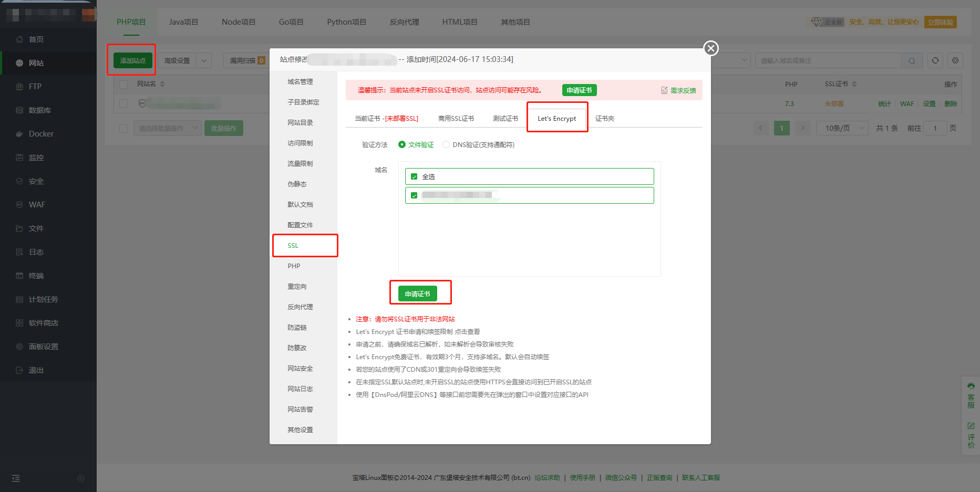Image resolution: width=980 pixels, height=492 pixels.
Task: Click the green apply certificate button below domains
Action: pyautogui.click(x=417, y=294)
